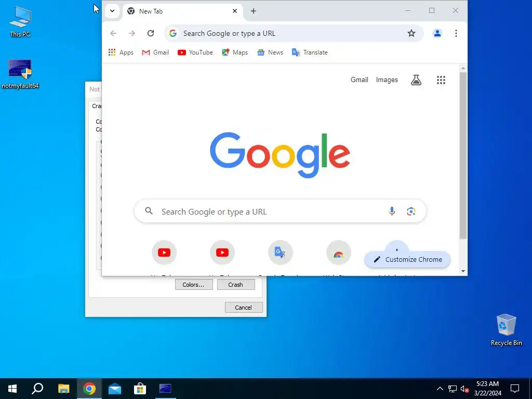Click scrollbar up arrow in Chrome page
532x399 pixels.
coord(463,69)
